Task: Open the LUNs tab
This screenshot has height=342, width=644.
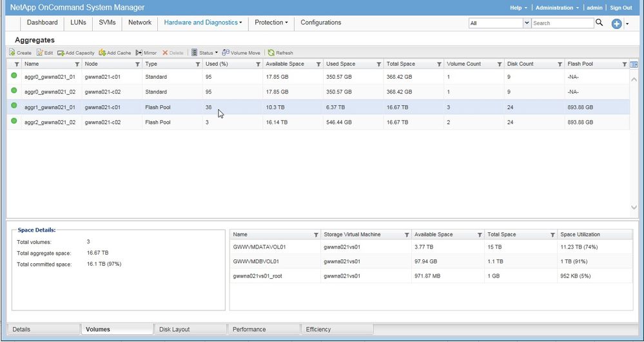Action: pos(78,23)
